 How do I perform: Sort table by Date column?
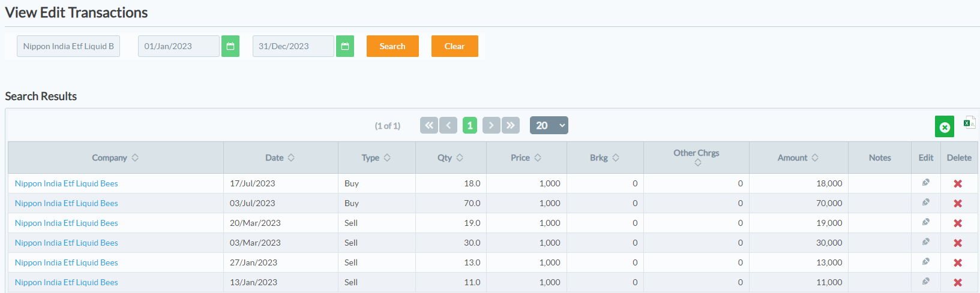point(291,158)
